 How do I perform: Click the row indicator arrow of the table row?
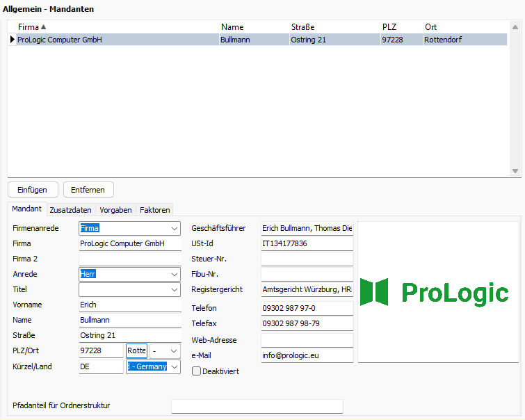pos(12,40)
